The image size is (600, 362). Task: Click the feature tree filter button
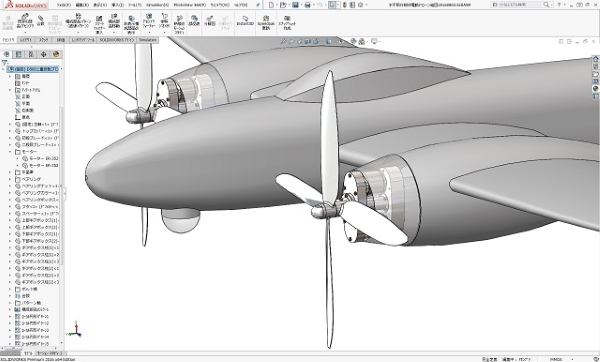point(5,62)
